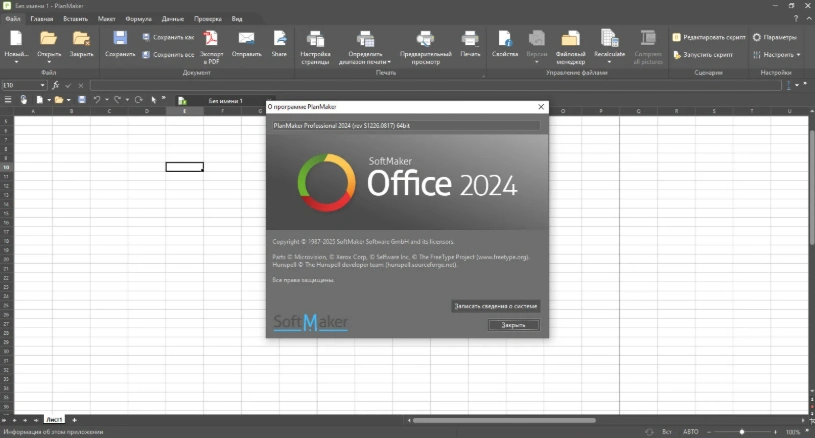Image resolution: width=815 pixels, height=438 pixels.
Task: Open the File ribbon tab
Action: 12,19
